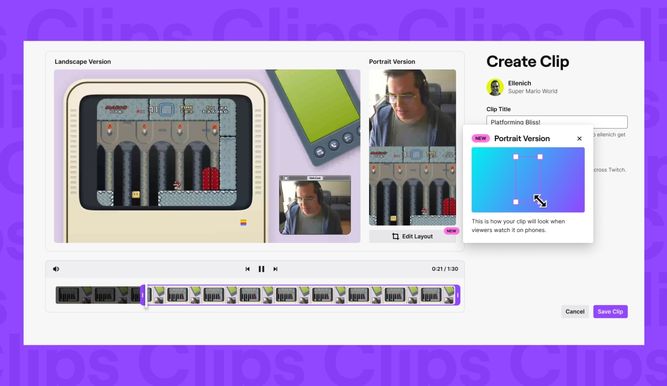Viewport: 667px width, 386px height.
Task: Close the Portrait Version tooltip
Action: point(579,138)
